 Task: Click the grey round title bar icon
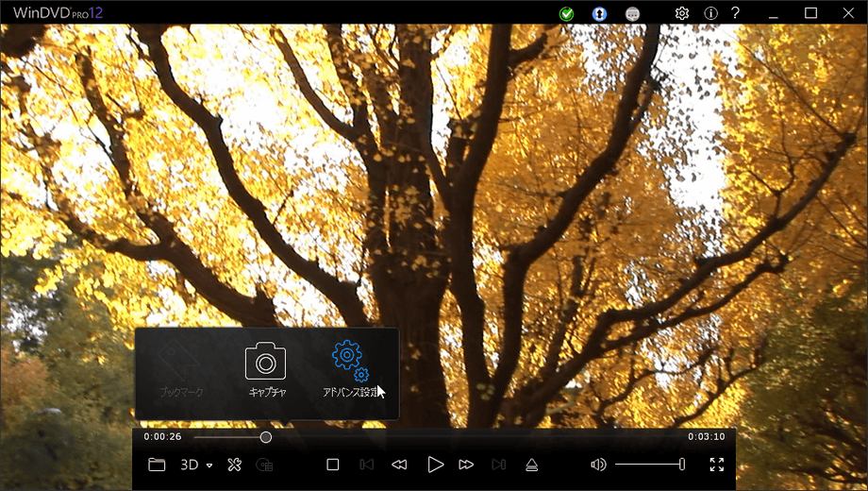click(632, 13)
